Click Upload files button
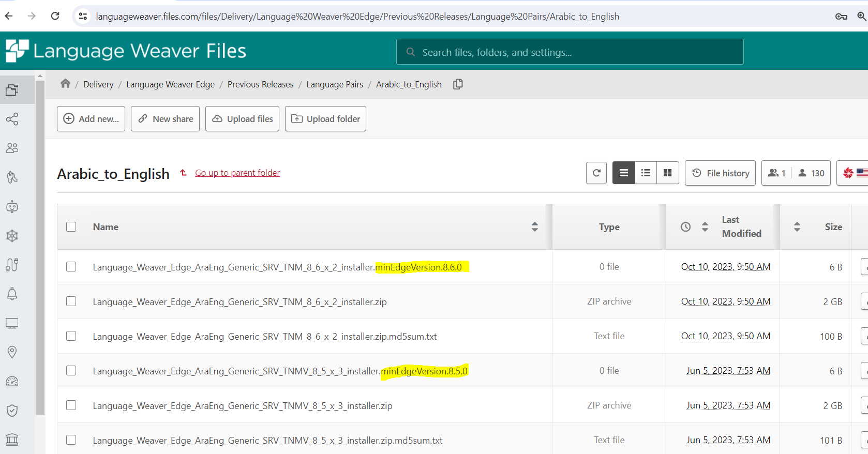 [242, 118]
